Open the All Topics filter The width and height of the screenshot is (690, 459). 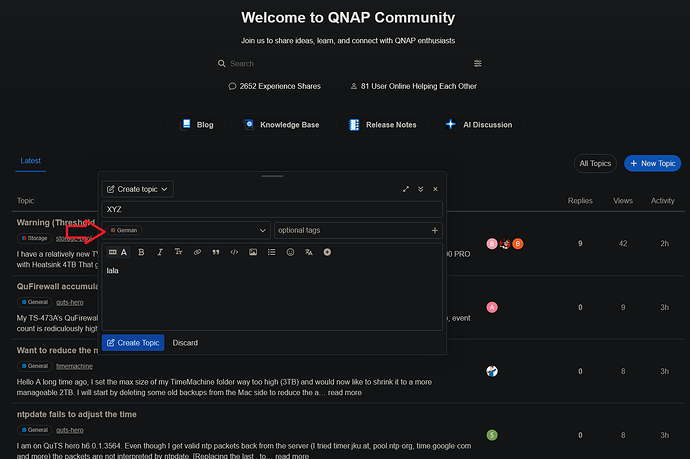[x=595, y=164]
